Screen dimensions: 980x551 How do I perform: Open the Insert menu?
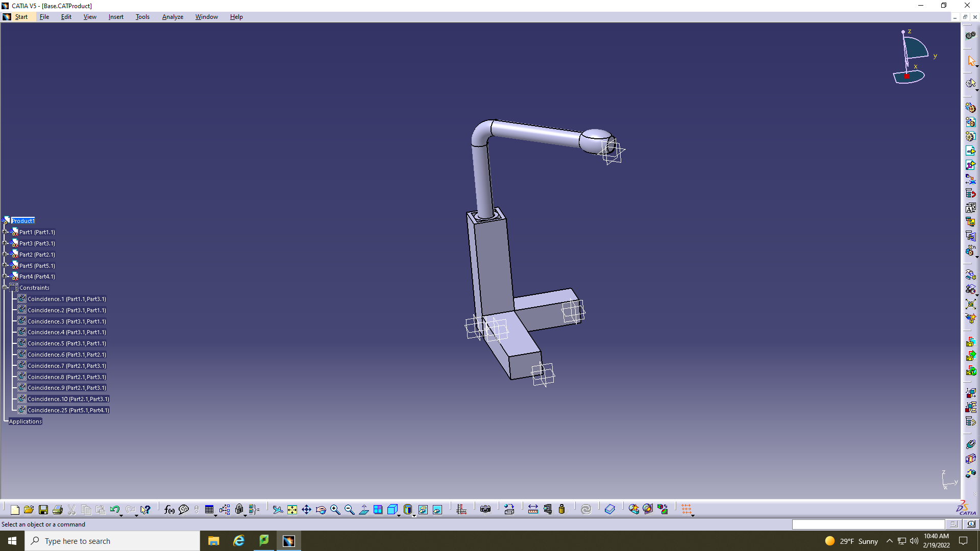pyautogui.click(x=116, y=16)
